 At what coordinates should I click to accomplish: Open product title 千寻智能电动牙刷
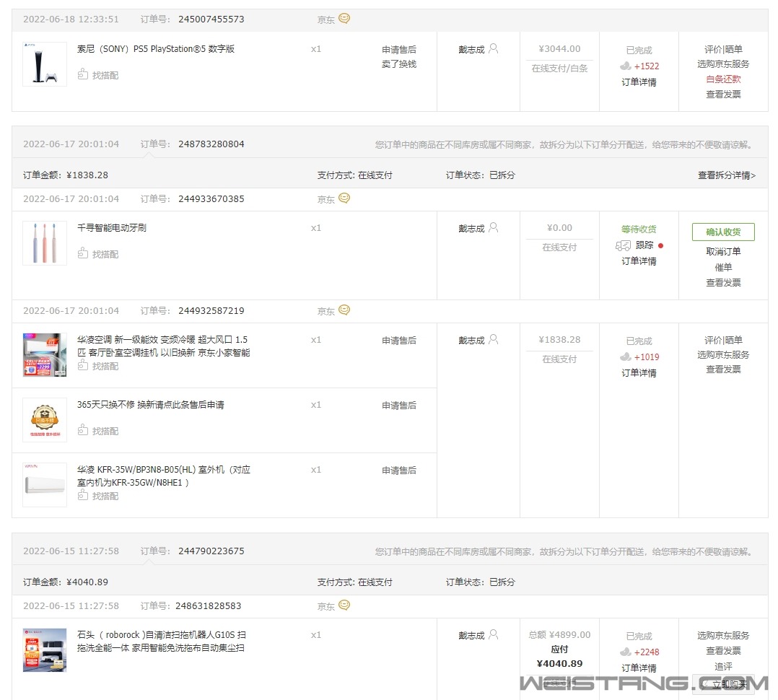(x=112, y=228)
